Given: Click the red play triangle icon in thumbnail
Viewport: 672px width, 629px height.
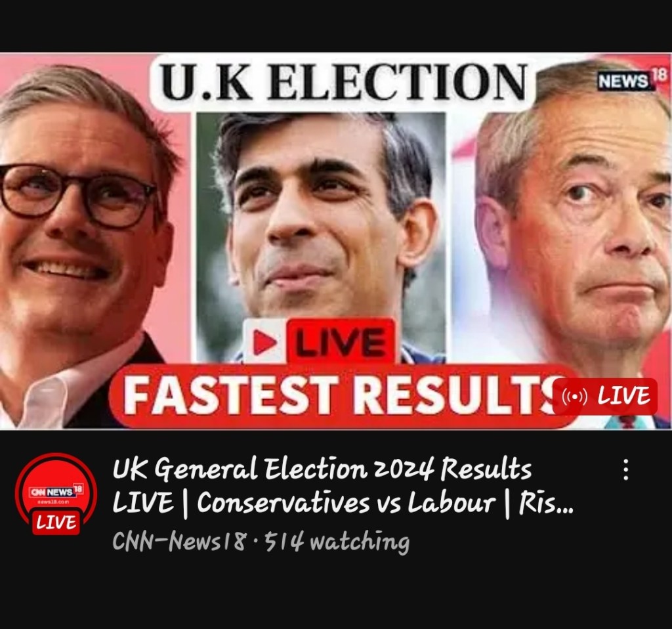Looking at the screenshot, I should pos(264,342).
